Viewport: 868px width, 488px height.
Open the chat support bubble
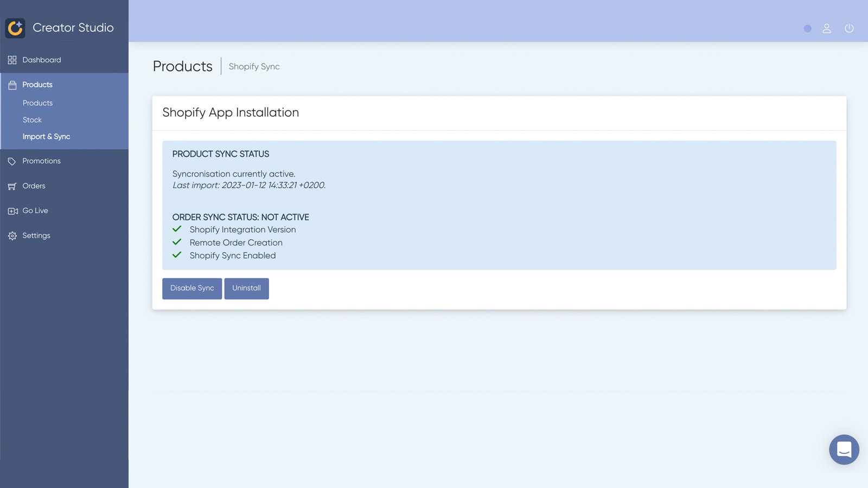(844, 450)
